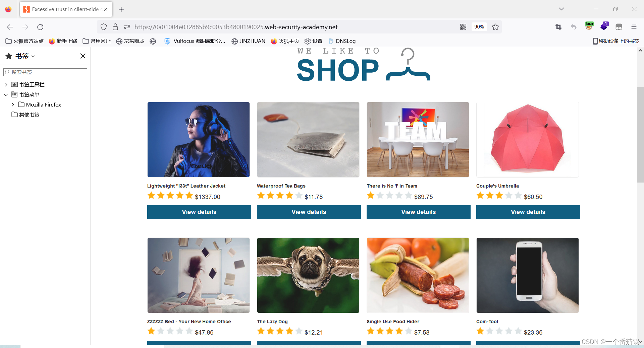This screenshot has width=644, height=348.
Task: Click the Lazy Dog product image
Action: [x=308, y=275]
